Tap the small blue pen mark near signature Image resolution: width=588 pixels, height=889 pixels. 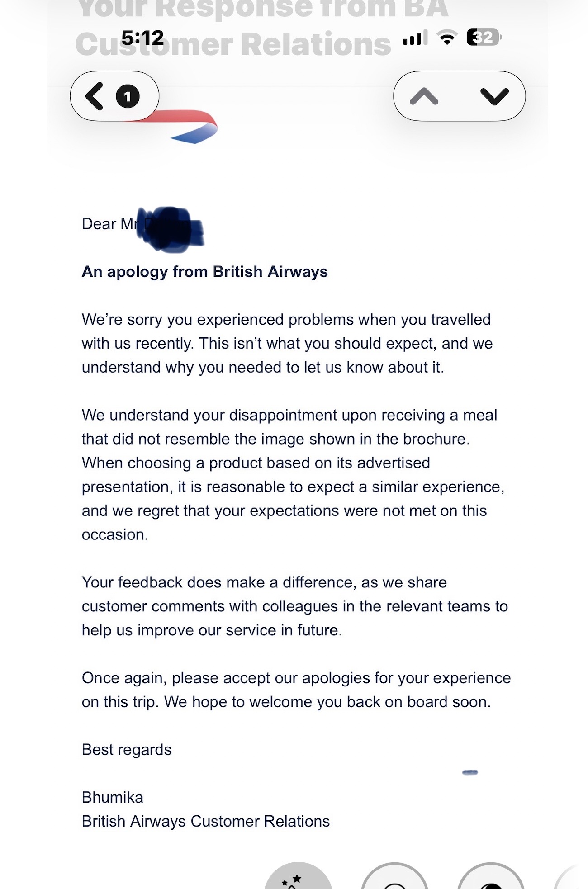click(470, 772)
